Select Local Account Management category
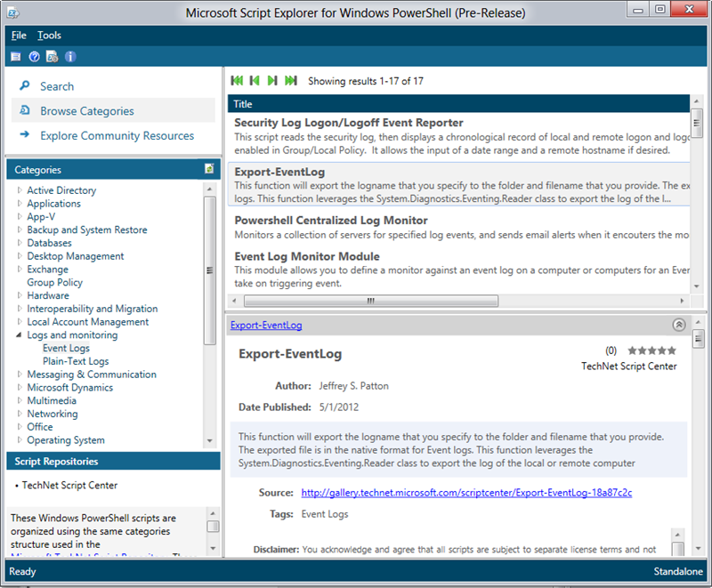This screenshot has width=712, height=588. coord(87,322)
